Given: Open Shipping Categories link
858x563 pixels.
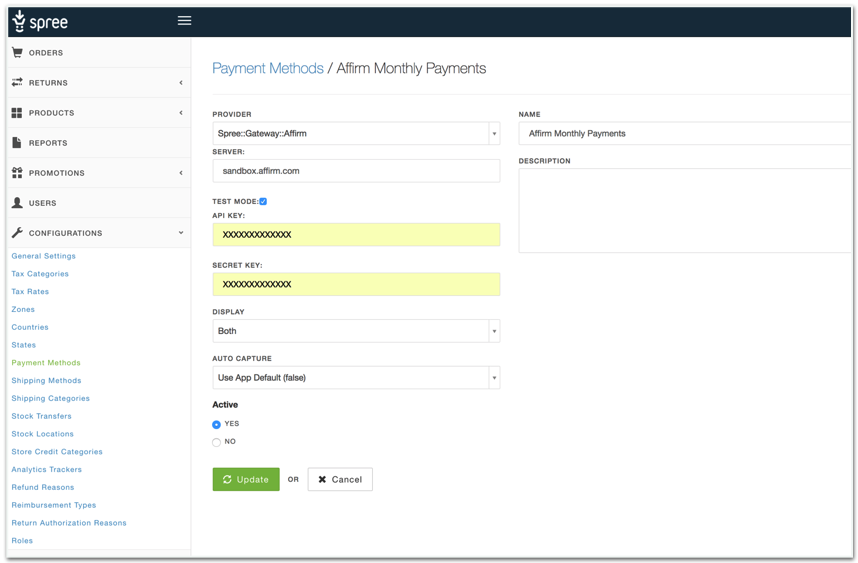Looking at the screenshot, I should click(x=50, y=398).
